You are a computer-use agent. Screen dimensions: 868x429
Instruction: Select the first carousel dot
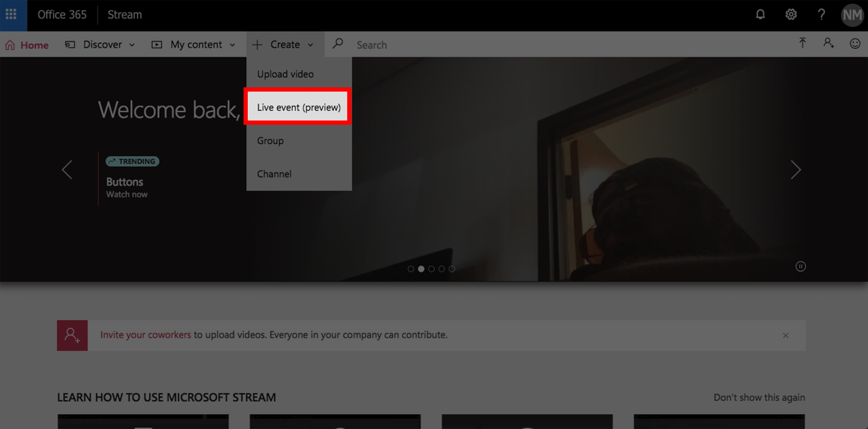[411, 269]
